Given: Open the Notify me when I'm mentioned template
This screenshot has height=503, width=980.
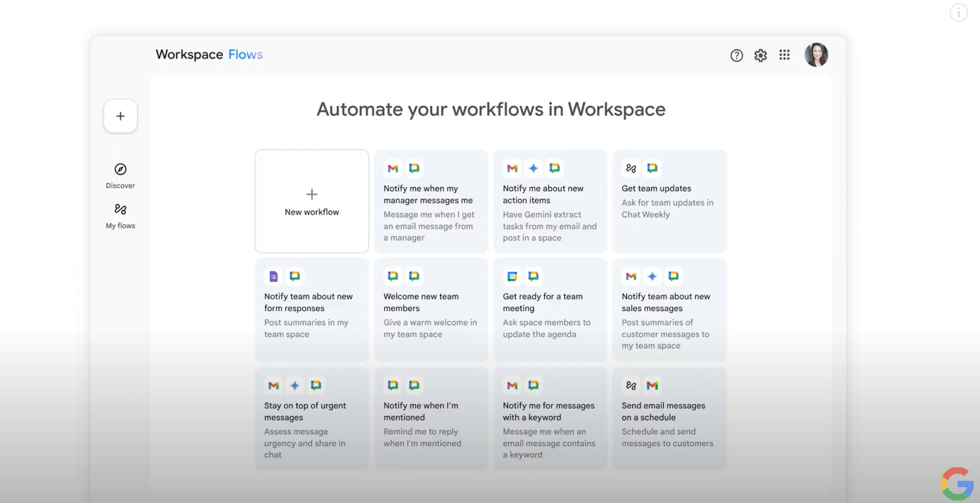Looking at the screenshot, I should [431, 418].
